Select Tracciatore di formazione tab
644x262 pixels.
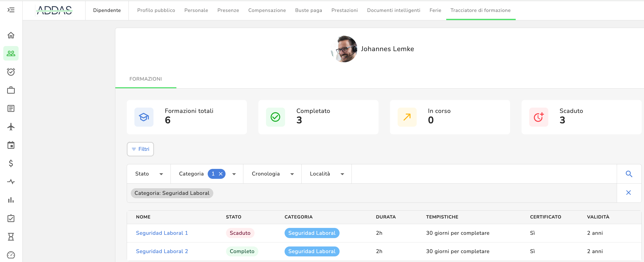(481, 10)
